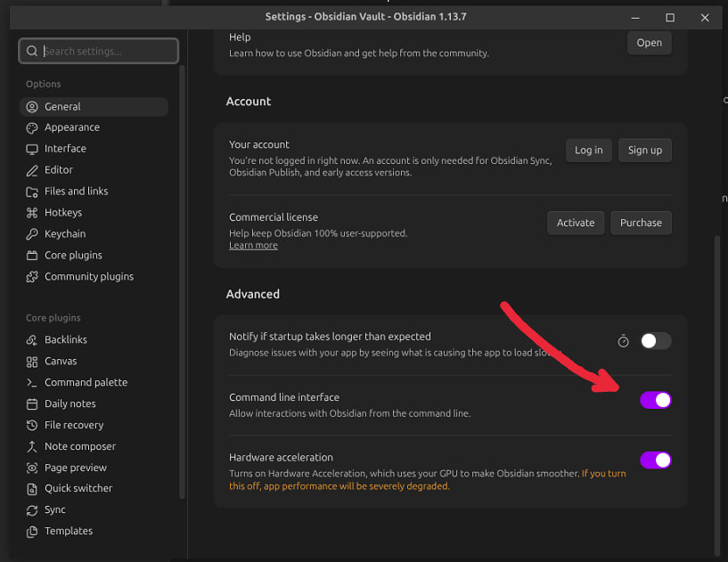Viewport: 728px width, 562px height.
Task: Click the main settings vertical scrollbar
Action: [717, 395]
